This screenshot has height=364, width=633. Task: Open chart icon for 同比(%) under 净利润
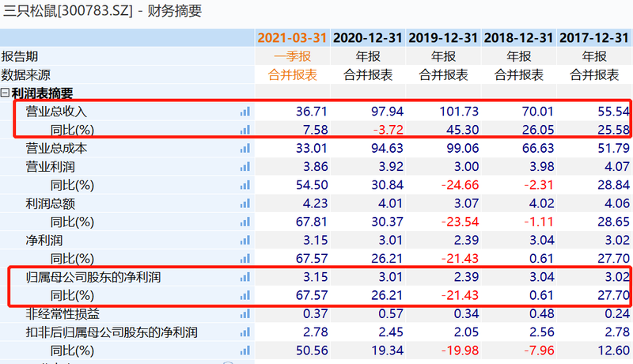pyautogui.click(x=245, y=259)
